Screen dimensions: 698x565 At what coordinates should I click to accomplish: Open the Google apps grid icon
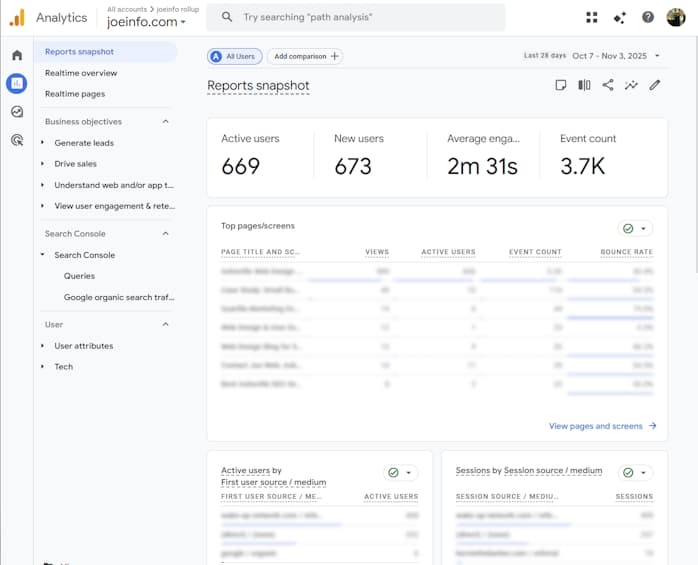(592, 17)
